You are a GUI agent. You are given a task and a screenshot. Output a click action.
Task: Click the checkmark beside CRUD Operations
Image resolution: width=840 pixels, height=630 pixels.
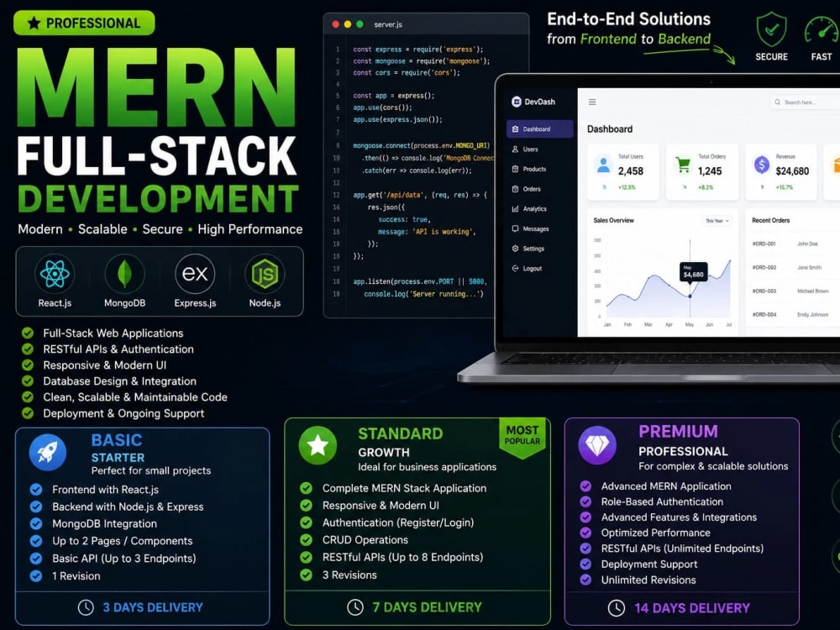(306, 540)
